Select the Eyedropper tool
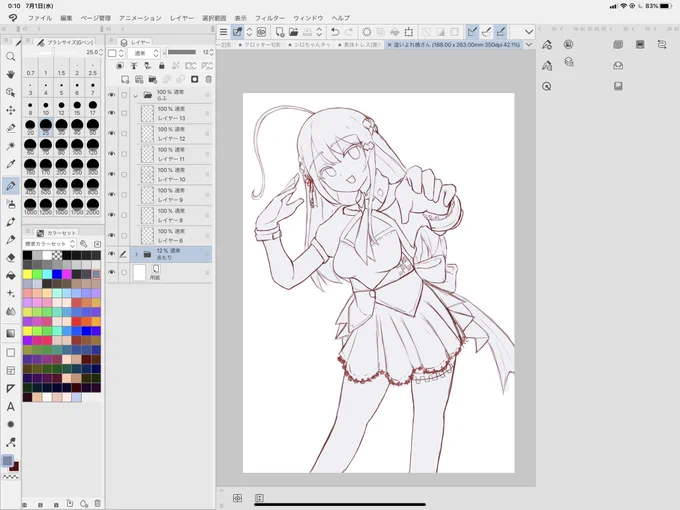Viewport: 680px width, 510px height. 11,164
